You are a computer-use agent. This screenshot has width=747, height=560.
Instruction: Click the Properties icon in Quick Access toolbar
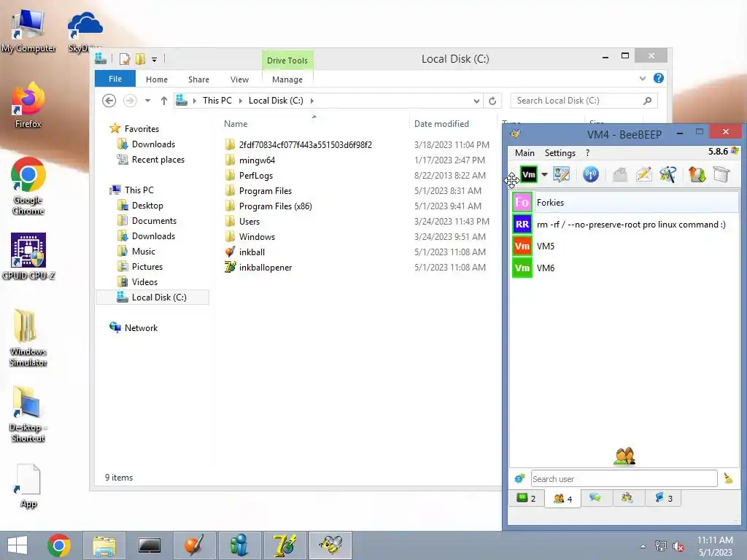125,59
